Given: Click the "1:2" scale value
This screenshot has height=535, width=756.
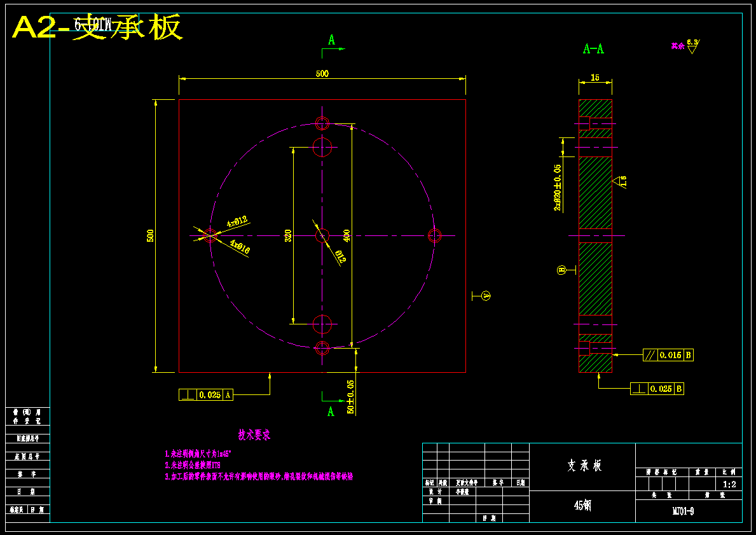Looking at the screenshot, I should point(729,484).
